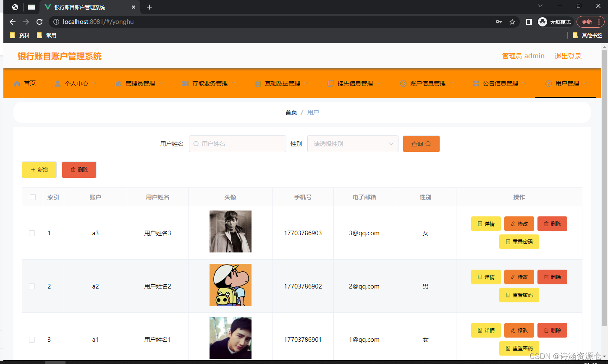Switch to the first globe browser tab

point(15,7)
